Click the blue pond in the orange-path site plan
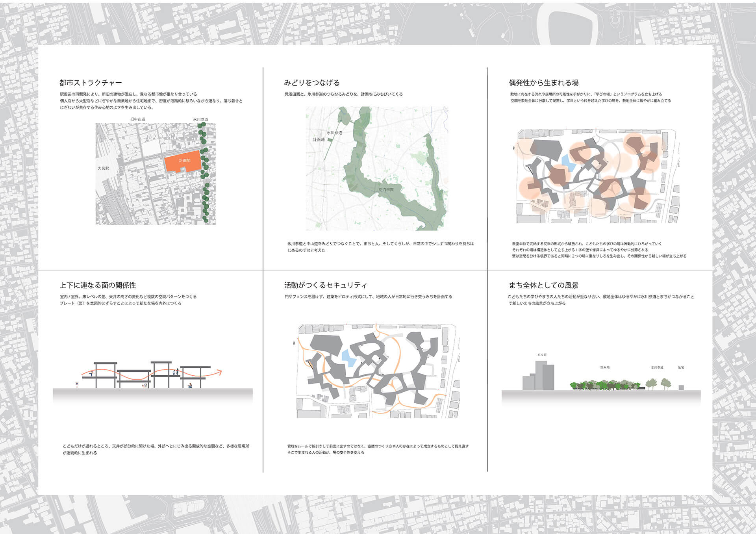756x534 pixels. coord(348,358)
